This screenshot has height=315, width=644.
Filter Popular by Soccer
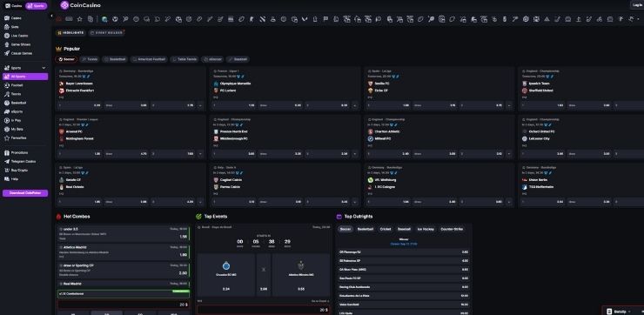[66, 59]
